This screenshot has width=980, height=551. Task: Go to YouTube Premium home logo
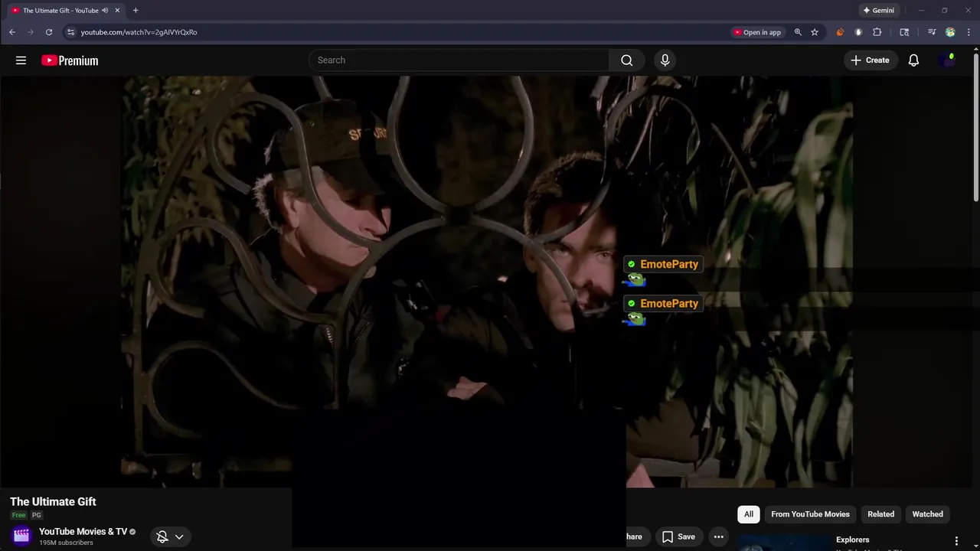70,60
